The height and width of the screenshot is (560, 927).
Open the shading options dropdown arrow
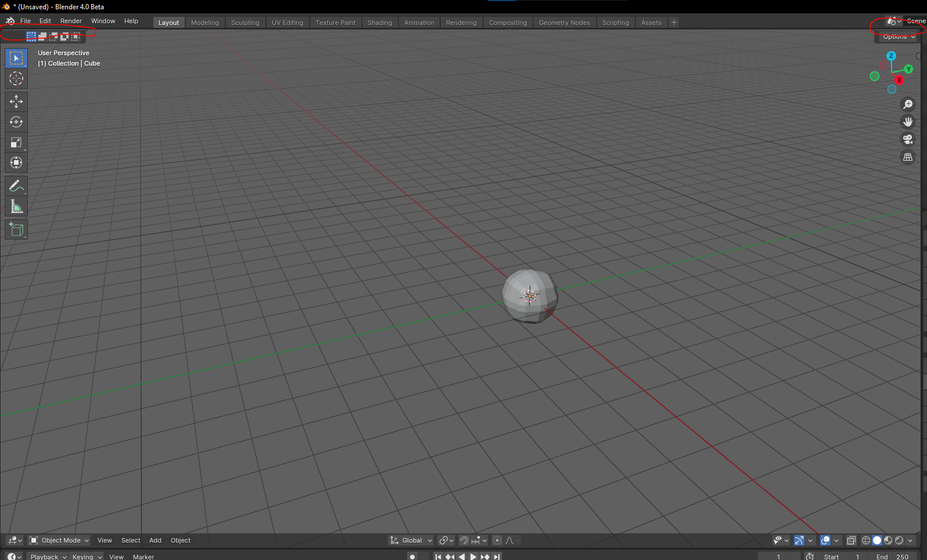click(x=910, y=540)
